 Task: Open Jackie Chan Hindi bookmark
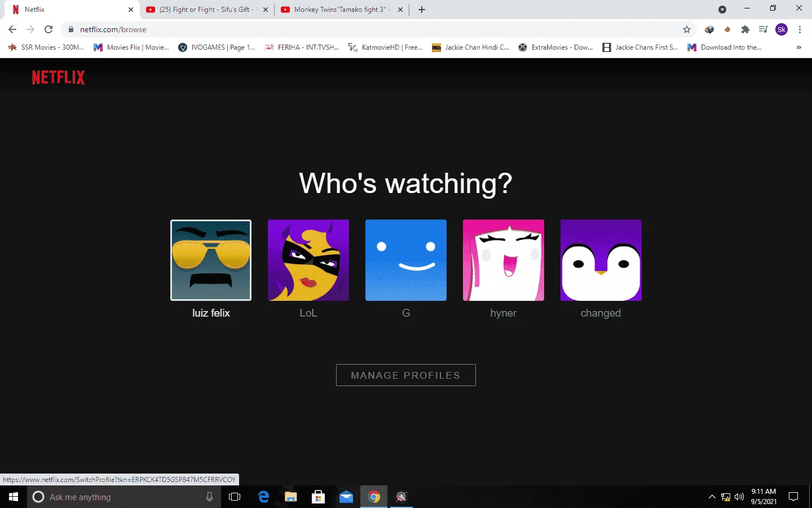(x=470, y=47)
